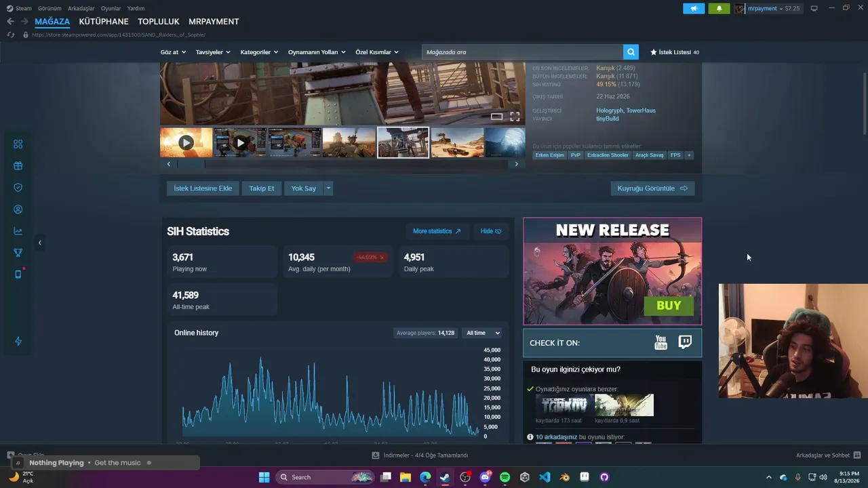Click the Yok Say button

pyautogui.click(x=304, y=188)
